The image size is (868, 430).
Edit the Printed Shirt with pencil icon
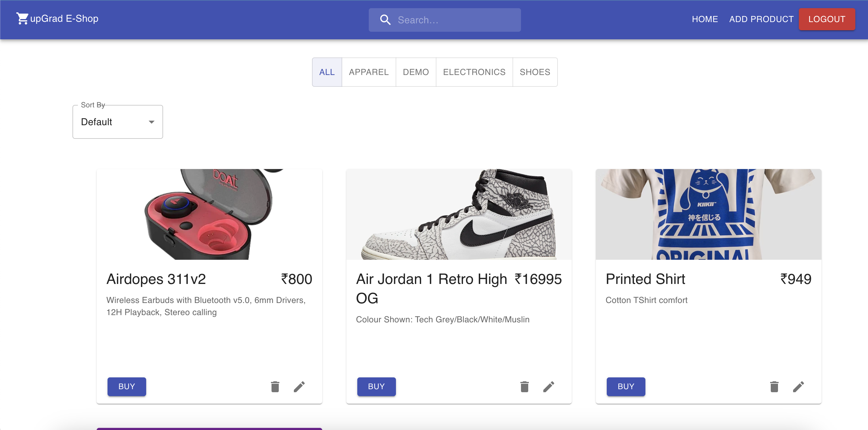(x=798, y=386)
